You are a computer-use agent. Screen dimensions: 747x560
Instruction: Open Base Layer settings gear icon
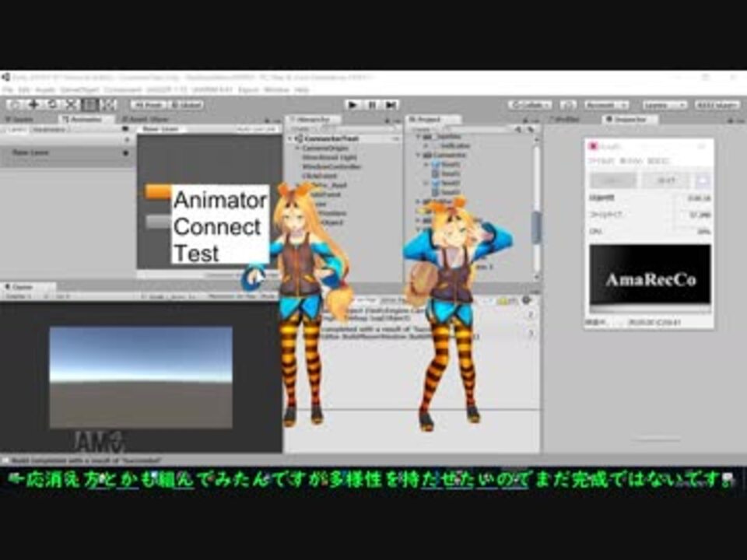pyautogui.click(x=126, y=153)
